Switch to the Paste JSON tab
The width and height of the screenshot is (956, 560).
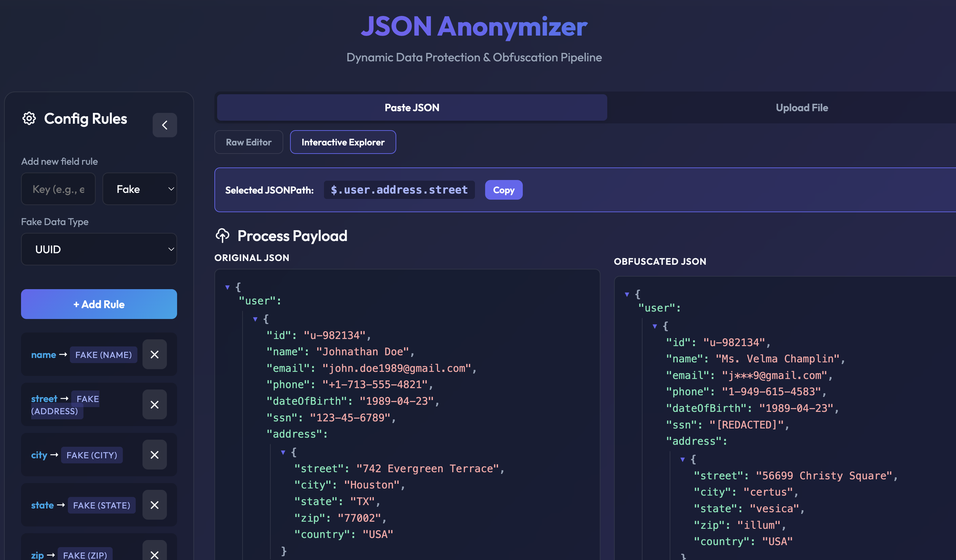(412, 108)
